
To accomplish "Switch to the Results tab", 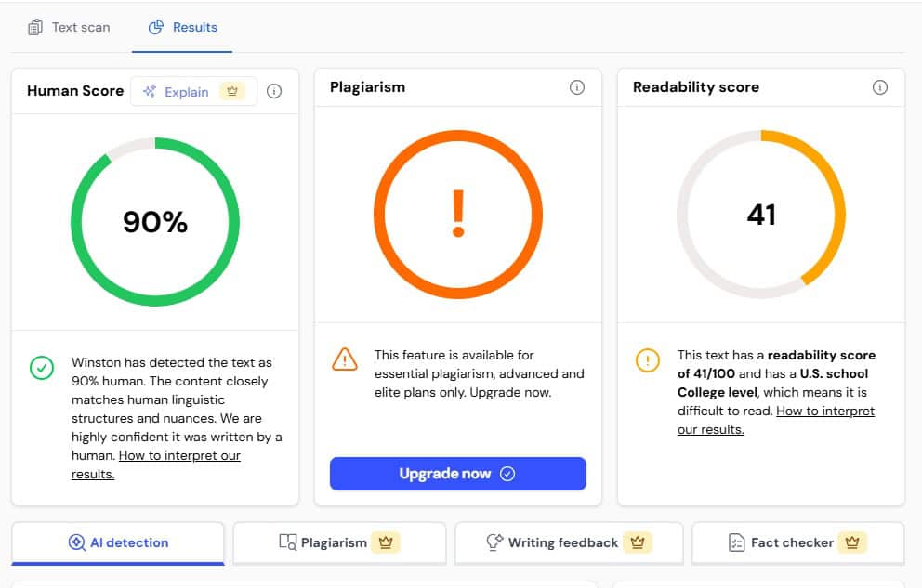I will pyautogui.click(x=183, y=27).
